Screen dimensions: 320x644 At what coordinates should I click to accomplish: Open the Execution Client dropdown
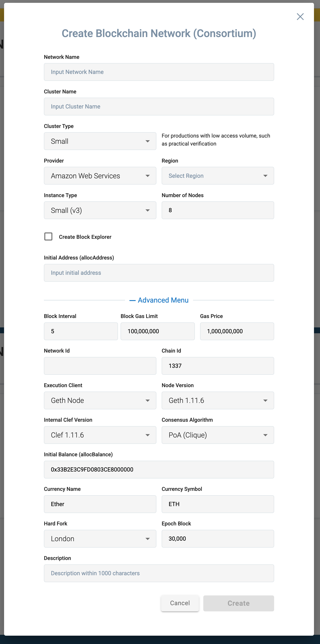(x=100, y=400)
